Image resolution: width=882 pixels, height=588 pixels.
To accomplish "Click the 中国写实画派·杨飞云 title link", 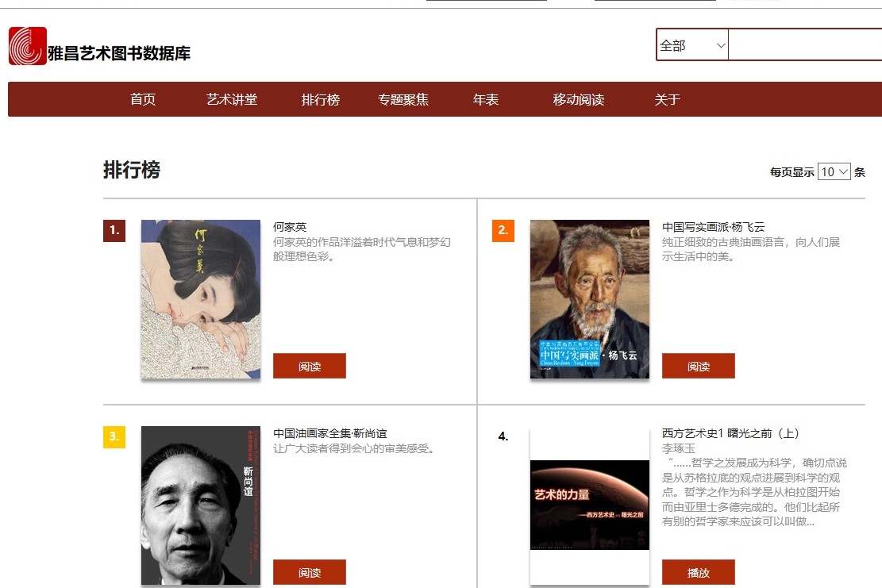I will (713, 227).
